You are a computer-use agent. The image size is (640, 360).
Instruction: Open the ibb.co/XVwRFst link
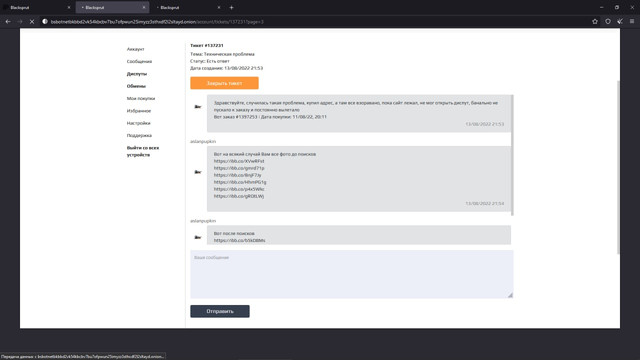point(239,161)
